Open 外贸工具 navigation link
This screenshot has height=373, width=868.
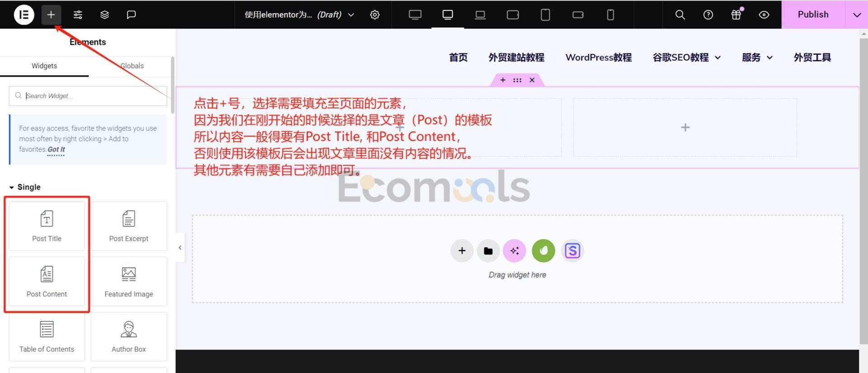[812, 57]
